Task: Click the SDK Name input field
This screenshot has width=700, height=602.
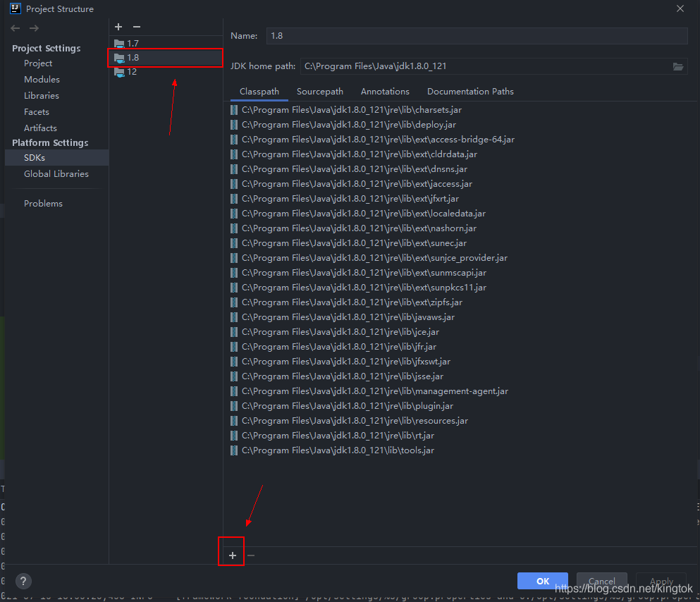Action: point(477,36)
